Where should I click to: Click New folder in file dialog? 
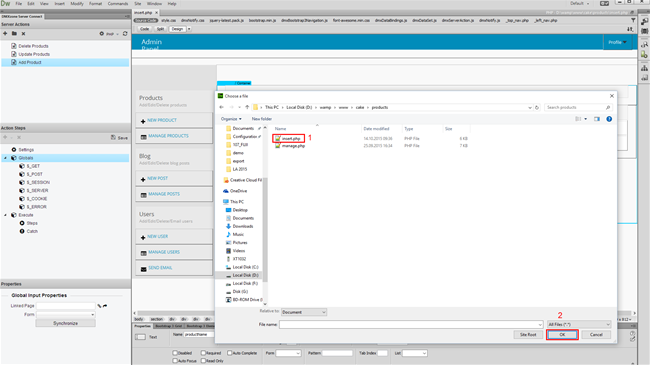262,119
